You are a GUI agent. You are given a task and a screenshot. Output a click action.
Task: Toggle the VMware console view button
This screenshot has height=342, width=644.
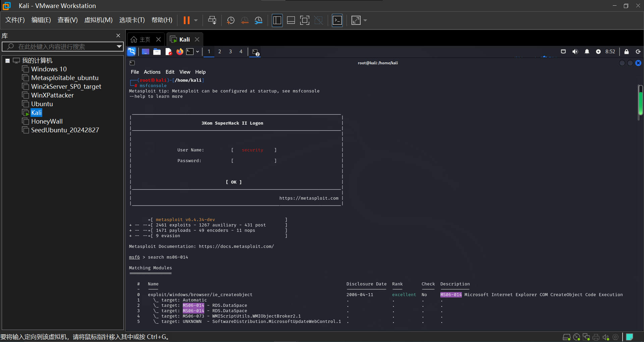coord(337,20)
